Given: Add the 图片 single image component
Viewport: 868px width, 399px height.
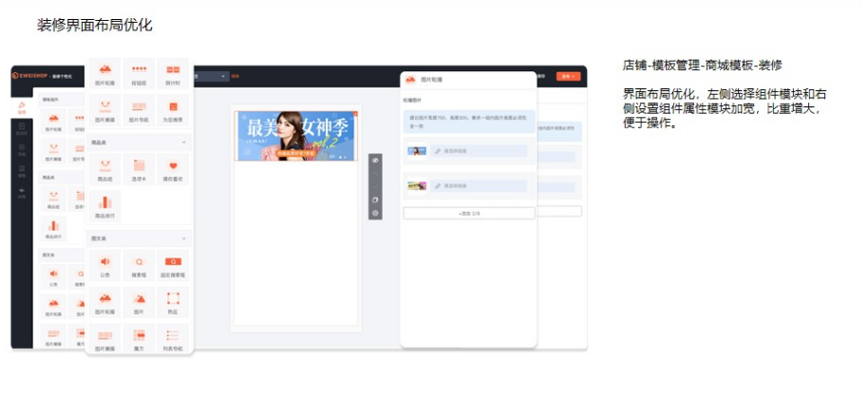Looking at the screenshot, I should point(139,303).
